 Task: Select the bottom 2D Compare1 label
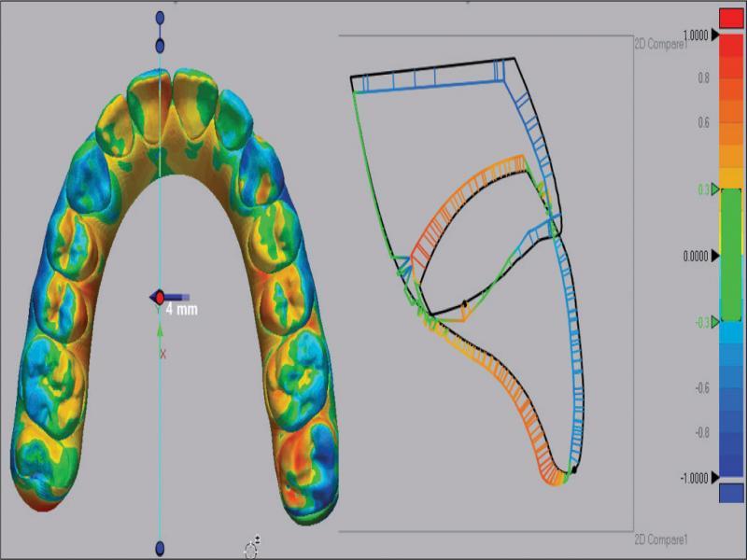[x=660, y=539]
